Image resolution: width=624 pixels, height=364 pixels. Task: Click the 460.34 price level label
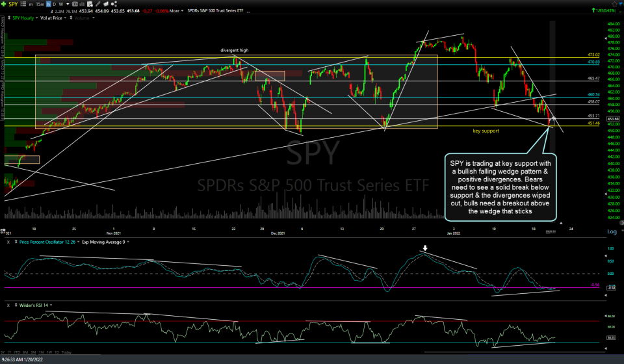click(593, 95)
